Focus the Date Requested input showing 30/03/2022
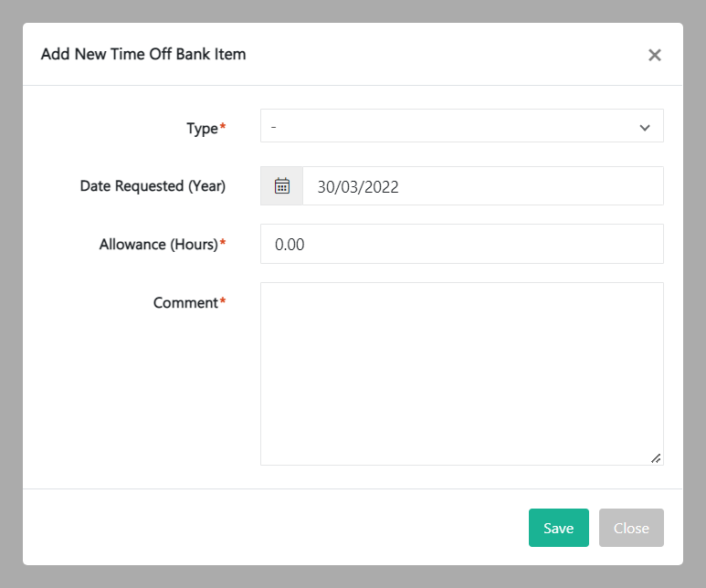706x588 pixels. point(482,186)
